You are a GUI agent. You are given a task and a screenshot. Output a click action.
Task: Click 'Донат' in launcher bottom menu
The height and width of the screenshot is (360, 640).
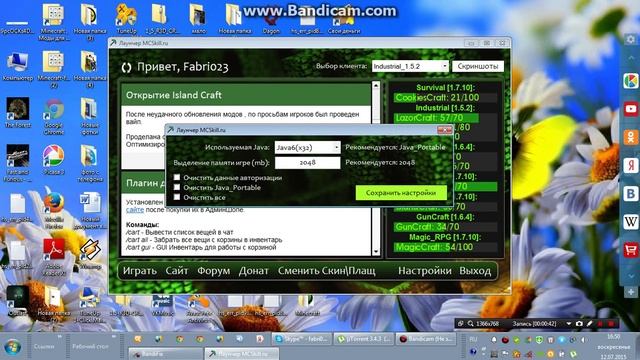(253, 271)
